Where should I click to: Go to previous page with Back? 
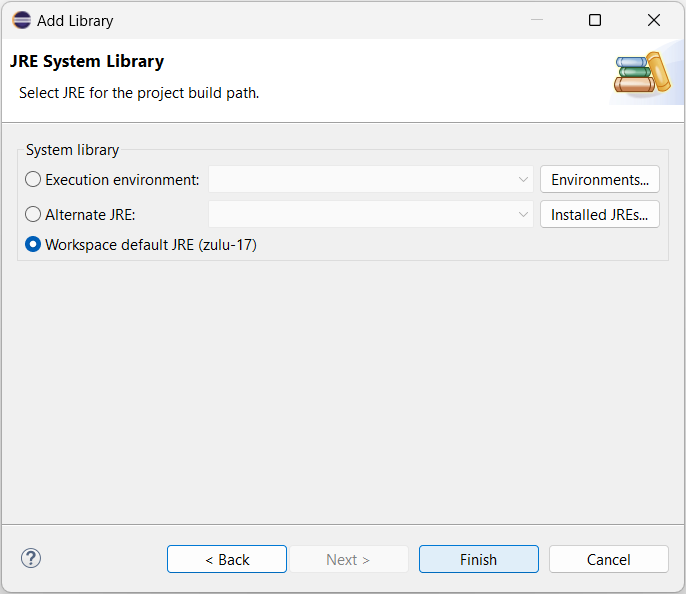pos(227,559)
